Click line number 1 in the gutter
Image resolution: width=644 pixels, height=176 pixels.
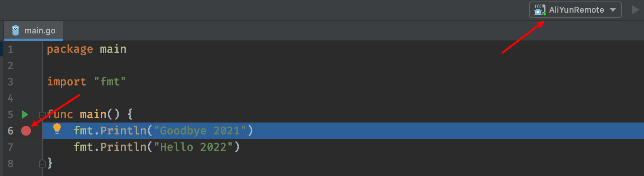(x=10, y=49)
